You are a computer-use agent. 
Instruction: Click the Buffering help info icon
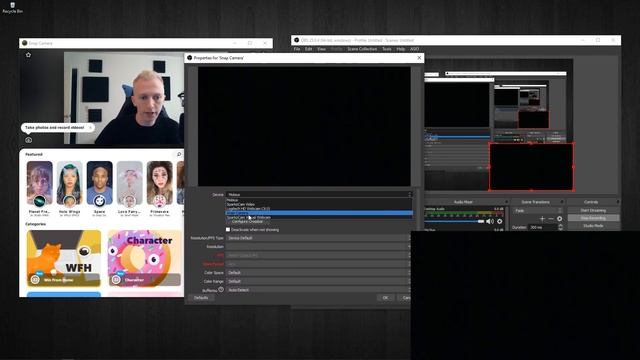point(221,289)
